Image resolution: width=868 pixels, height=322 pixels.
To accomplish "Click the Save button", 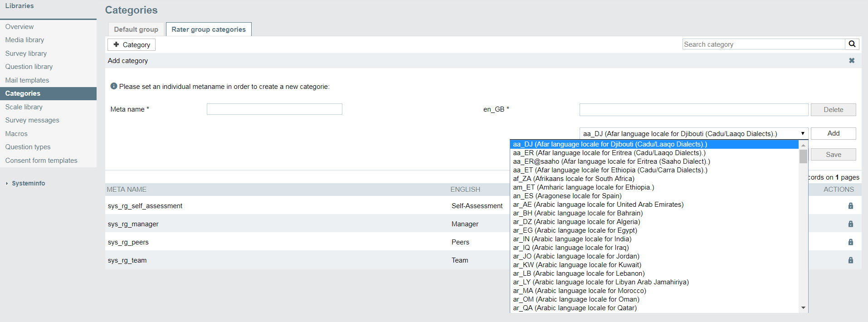I will pos(834,155).
